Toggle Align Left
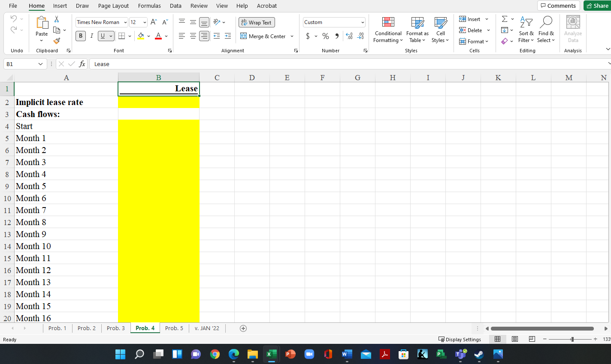 182,36
